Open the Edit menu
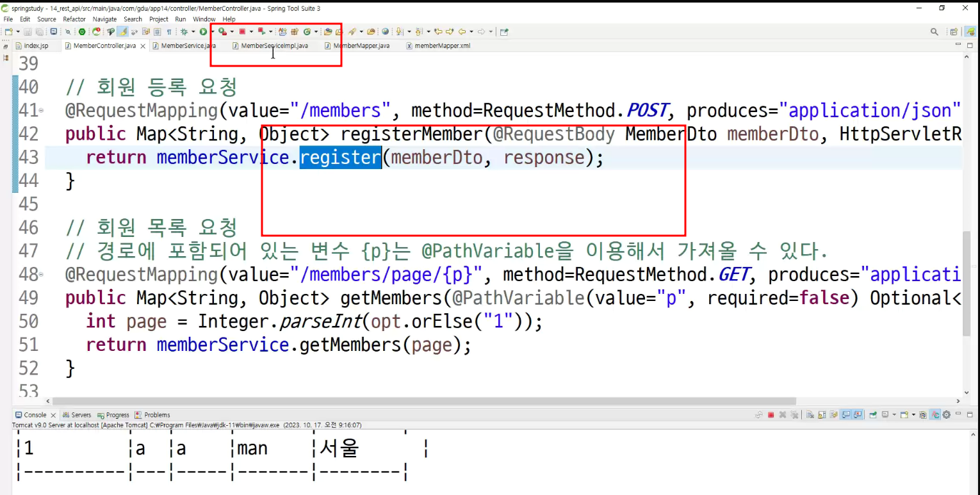 [25, 19]
